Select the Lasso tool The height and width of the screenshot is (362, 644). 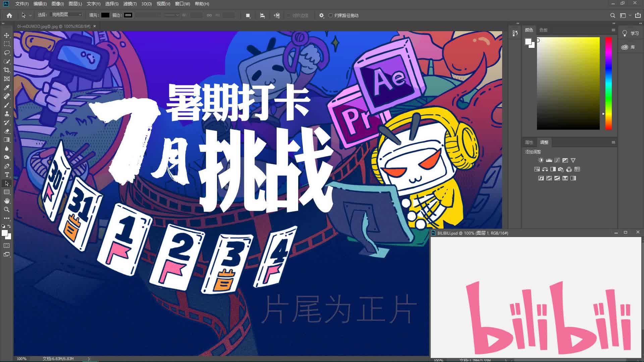[7, 53]
